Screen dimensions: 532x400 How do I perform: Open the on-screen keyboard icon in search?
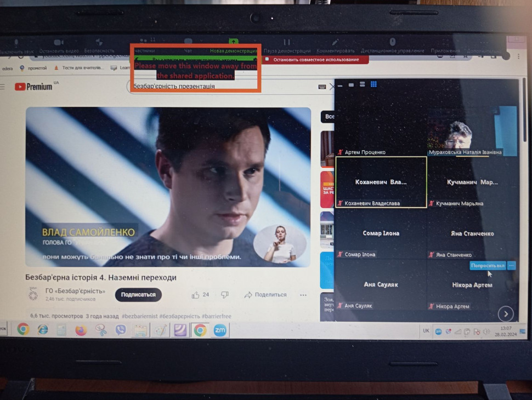[x=322, y=87]
